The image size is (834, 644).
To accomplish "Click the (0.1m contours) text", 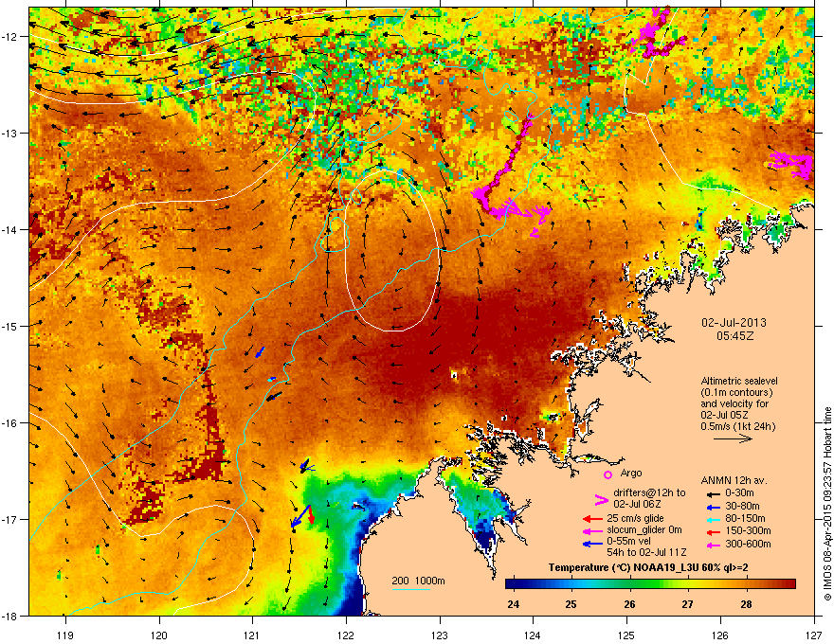I will [736, 393].
